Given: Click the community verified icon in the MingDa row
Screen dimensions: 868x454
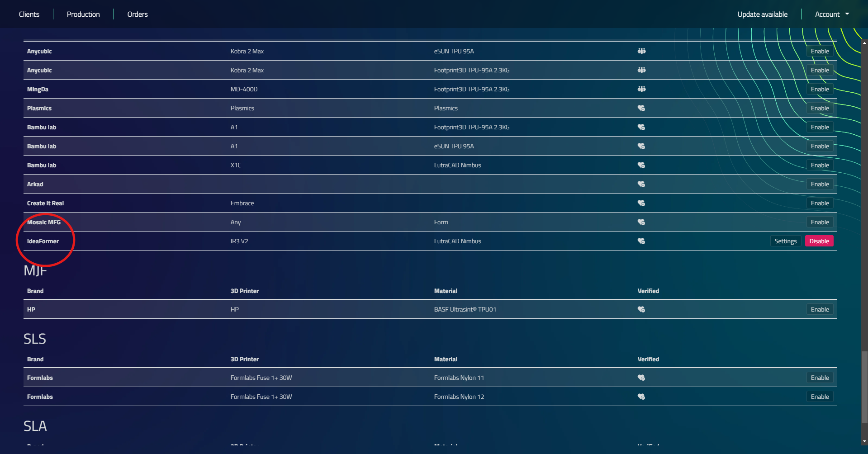Looking at the screenshot, I should coord(641,89).
